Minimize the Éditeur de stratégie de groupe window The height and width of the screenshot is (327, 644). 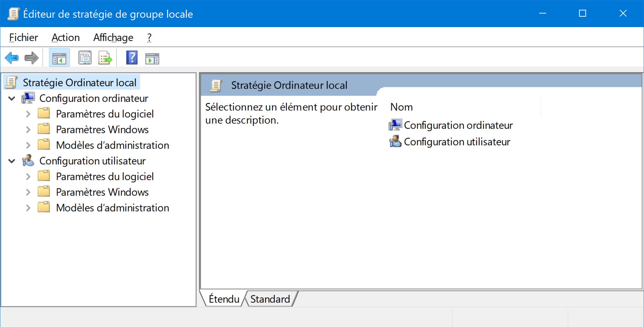point(543,14)
